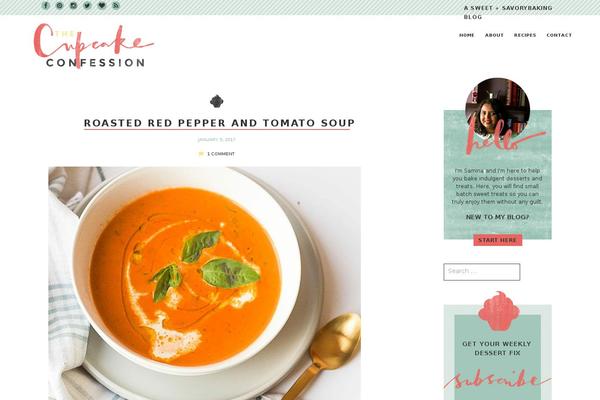Open the About menu item
The height and width of the screenshot is (400, 600).
tap(494, 35)
